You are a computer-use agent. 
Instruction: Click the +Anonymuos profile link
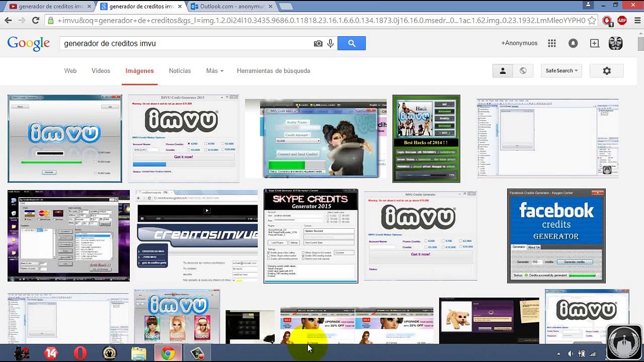tap(519, 43)
